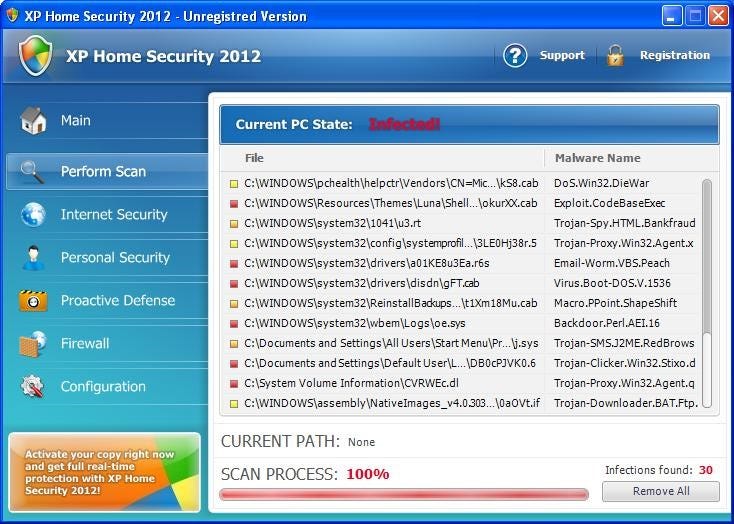Select the Macro.PPoint.ShapeShift entry
734x524 pixels.
(x=615, y=303)
